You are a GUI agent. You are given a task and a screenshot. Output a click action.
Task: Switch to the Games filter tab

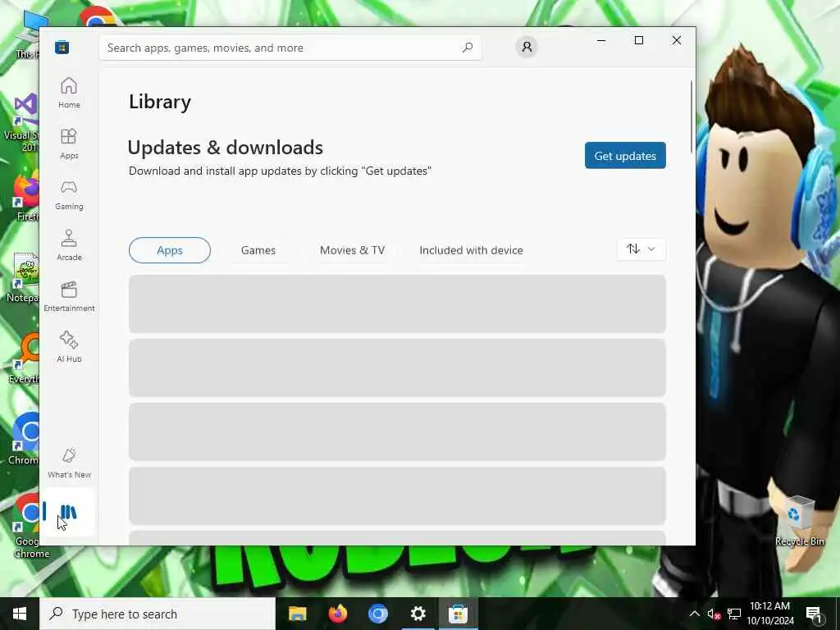(258, 250)
